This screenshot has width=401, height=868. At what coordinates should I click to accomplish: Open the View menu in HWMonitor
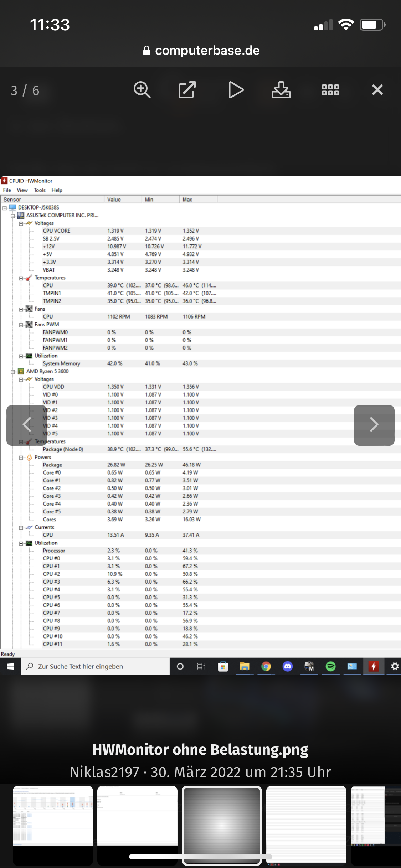[22, 190]
